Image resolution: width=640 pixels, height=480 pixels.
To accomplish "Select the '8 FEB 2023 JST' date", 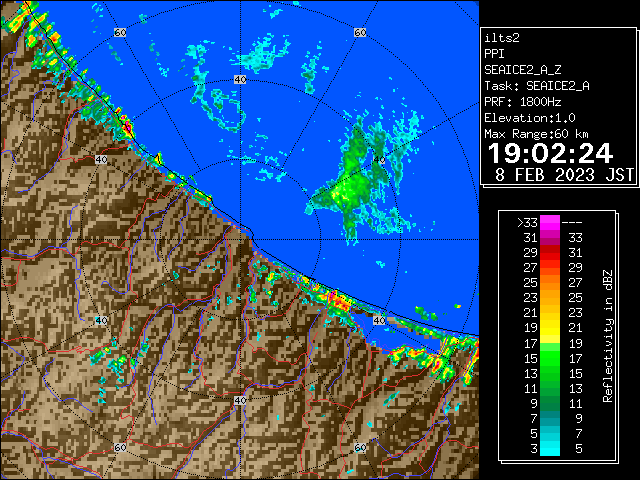I will [564, 175].
